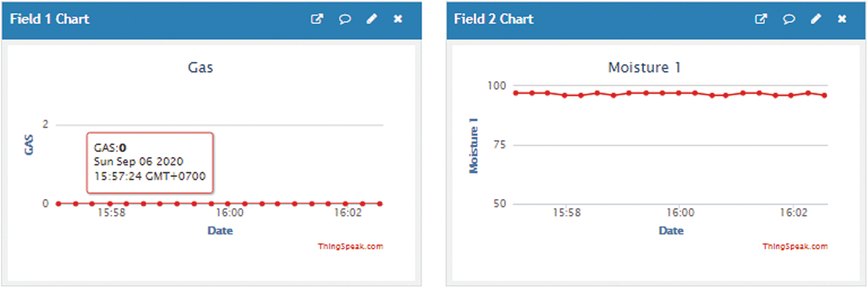The height and width of the screenshot is (288, 868).
Task: Open Field 1 Chart in new window
Action: click(317, 19)
